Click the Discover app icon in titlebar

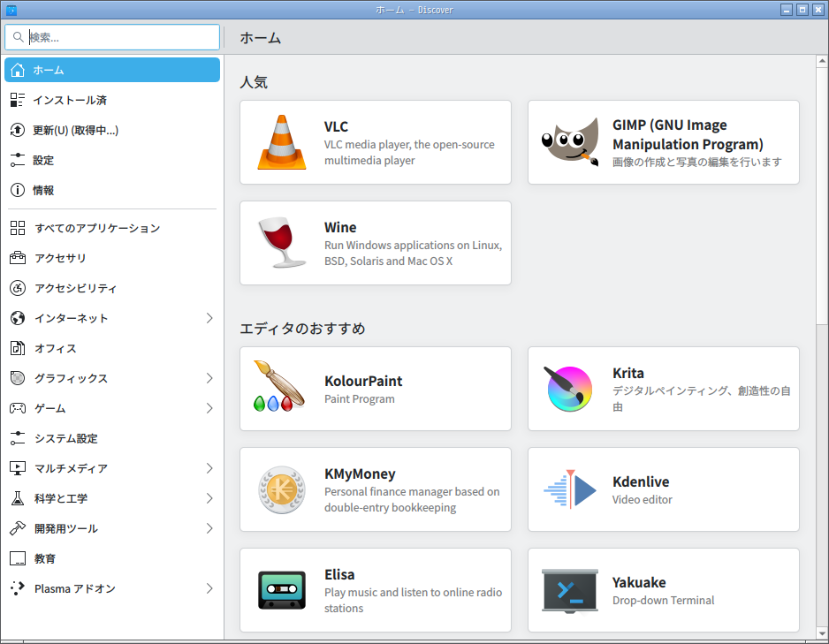(x=11, y=10)
